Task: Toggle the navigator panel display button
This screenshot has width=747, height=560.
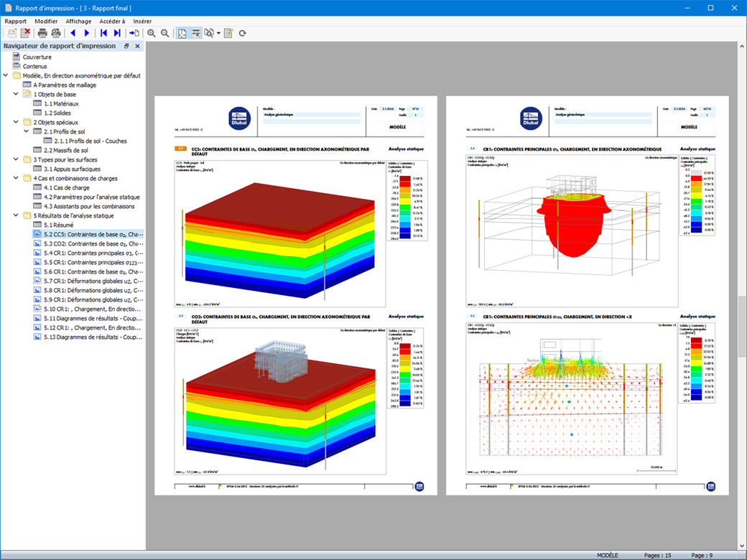Action: click(196, 33)
